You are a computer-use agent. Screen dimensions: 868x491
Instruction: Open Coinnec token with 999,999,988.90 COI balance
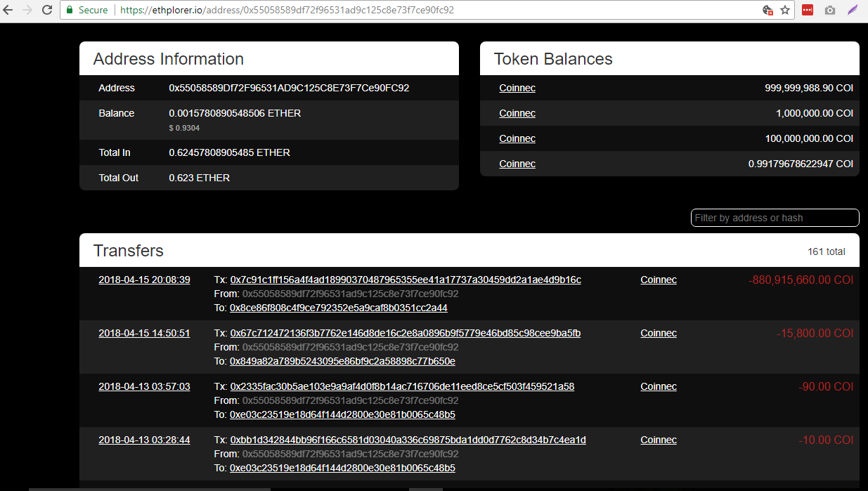click(517, 88)
